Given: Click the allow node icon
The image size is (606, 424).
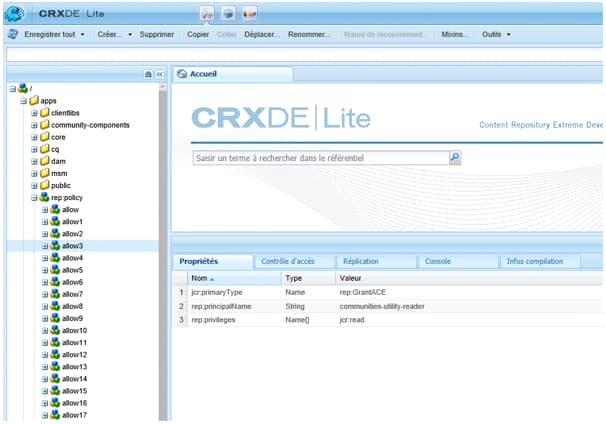Looking at the screenshot, I should (55, 209).
